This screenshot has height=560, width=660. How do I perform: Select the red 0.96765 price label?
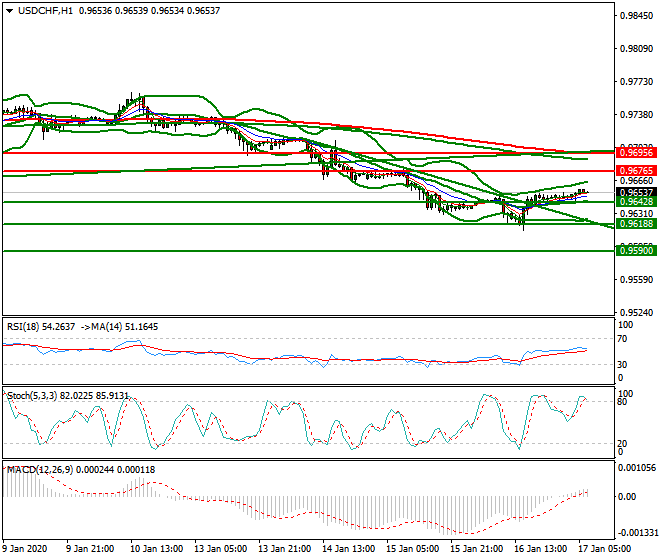[636, 171]
